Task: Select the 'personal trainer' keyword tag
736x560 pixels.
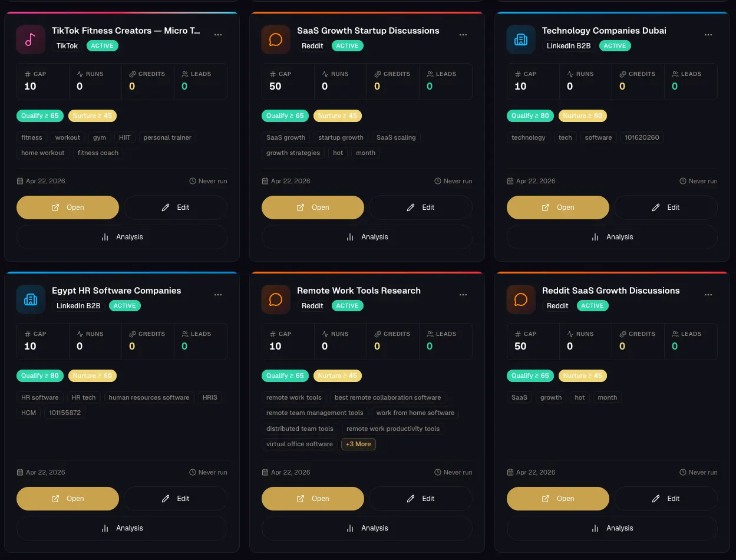Action: (x=167, y=137)
